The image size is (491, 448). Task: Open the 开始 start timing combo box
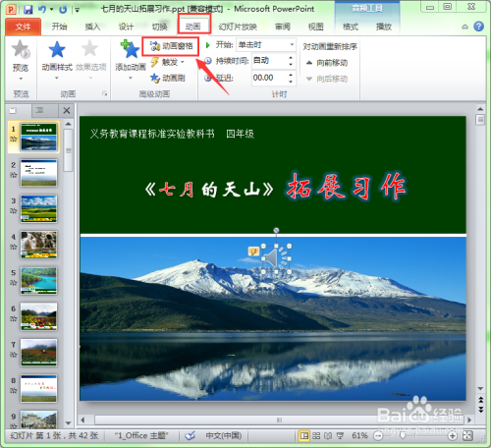coord(266,45)
